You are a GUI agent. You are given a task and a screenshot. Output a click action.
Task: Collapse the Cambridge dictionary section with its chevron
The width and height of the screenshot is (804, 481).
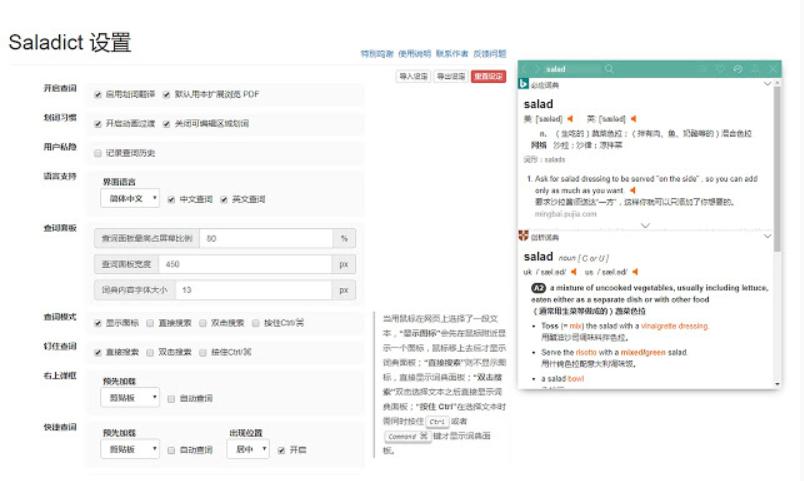(x=767, y=236)
